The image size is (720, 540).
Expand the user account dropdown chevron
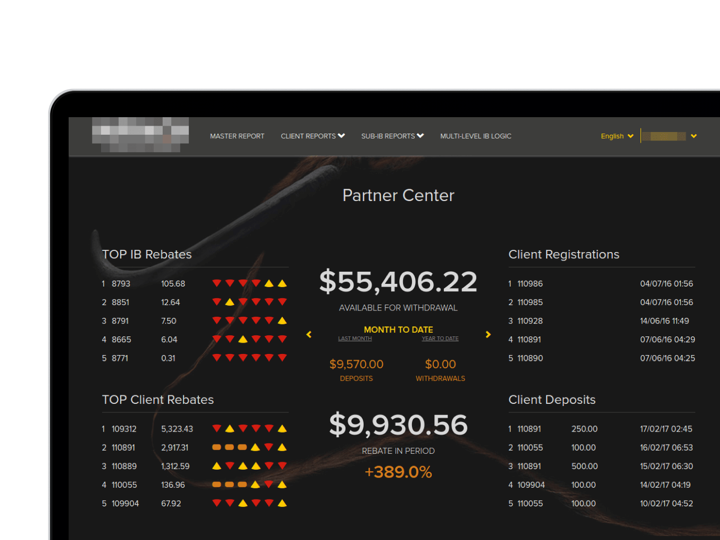coord(694,136)
